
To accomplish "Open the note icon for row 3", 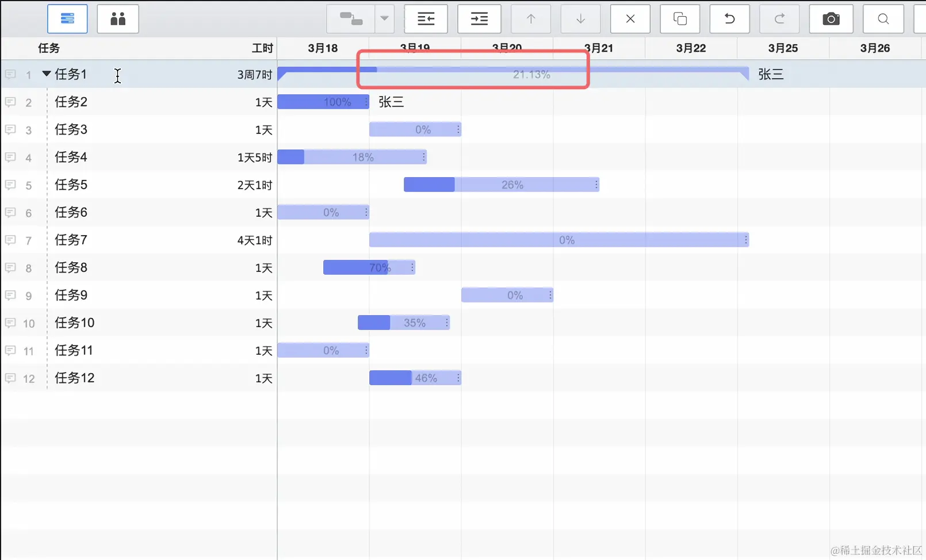I will [10, 129].
